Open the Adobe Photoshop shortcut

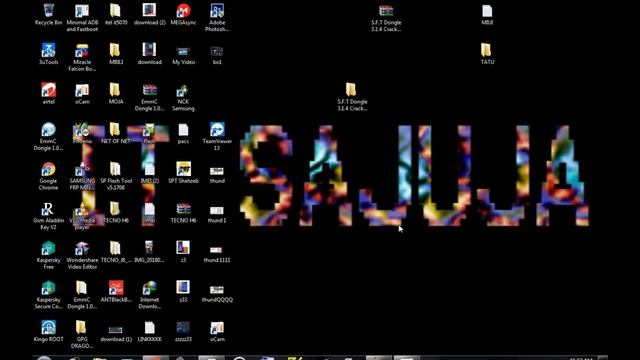(x=217, y=11)
